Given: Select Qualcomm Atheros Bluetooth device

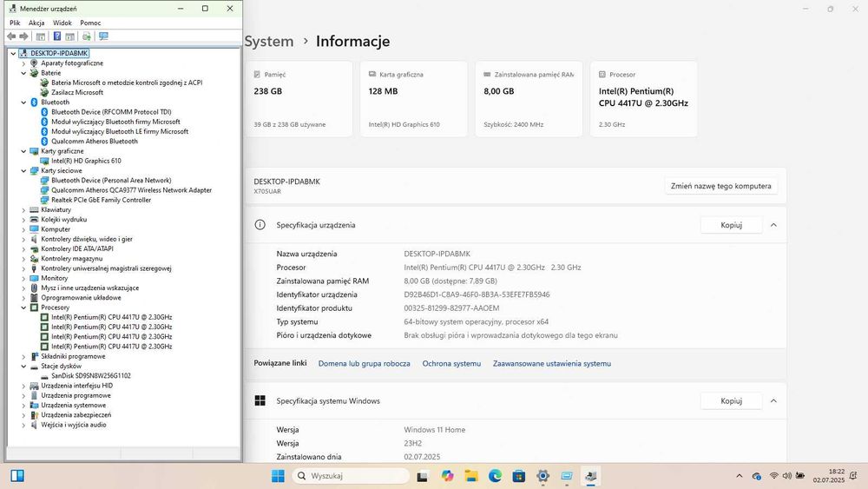Looking at the screenshot, I should click(x=94, y=142).
